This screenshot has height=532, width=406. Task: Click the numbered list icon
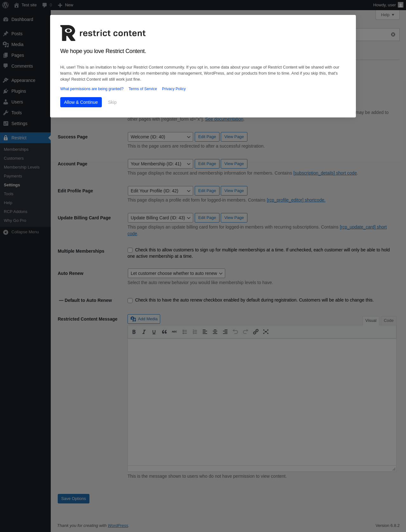coord(195,332)
